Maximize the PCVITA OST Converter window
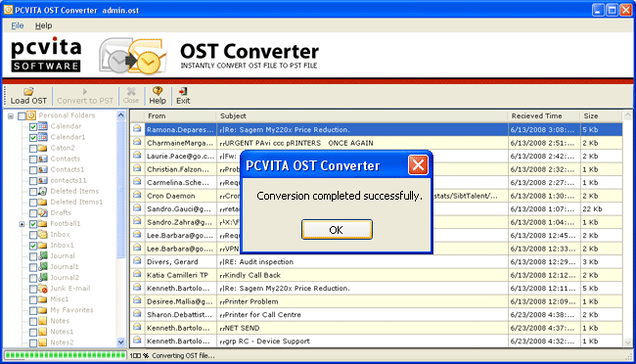The height and width of the screenshot is (364, 636). click(x=613, y=10)
